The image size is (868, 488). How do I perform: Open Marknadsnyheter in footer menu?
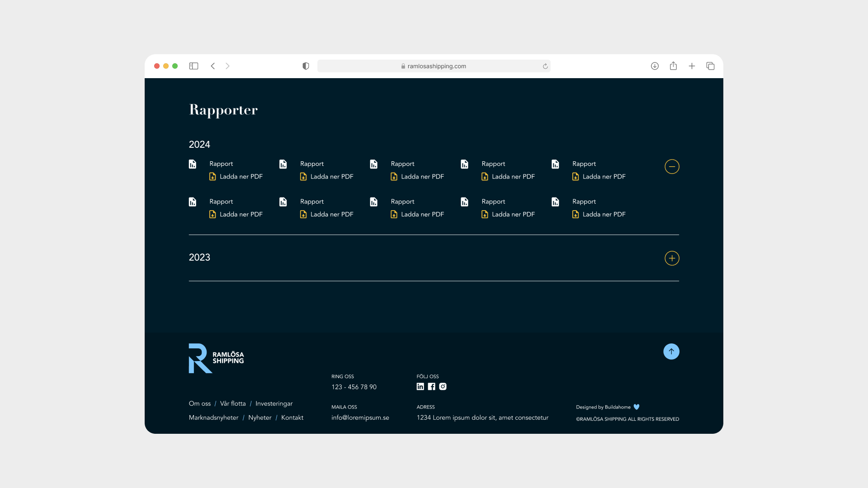click(213, 418)
